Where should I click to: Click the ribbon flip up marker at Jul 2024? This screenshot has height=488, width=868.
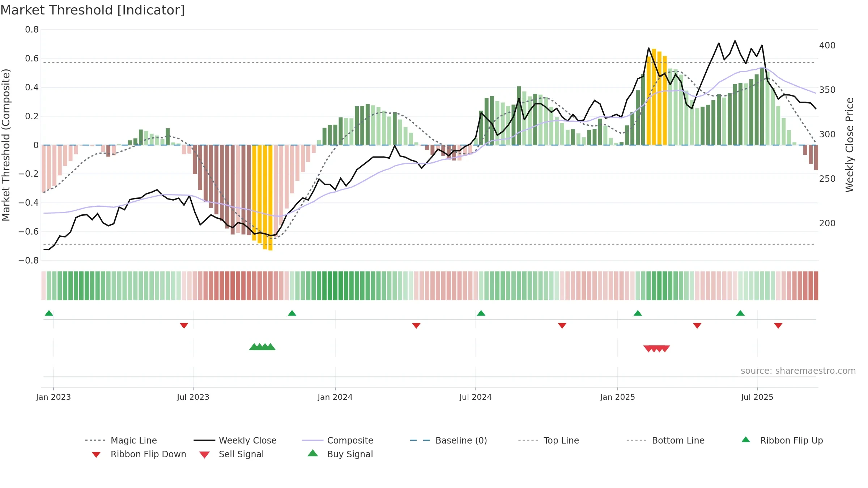[481, 313]
